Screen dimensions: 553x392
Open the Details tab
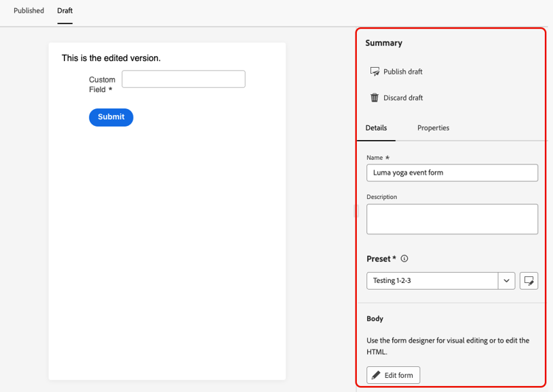tap(376, 128)
